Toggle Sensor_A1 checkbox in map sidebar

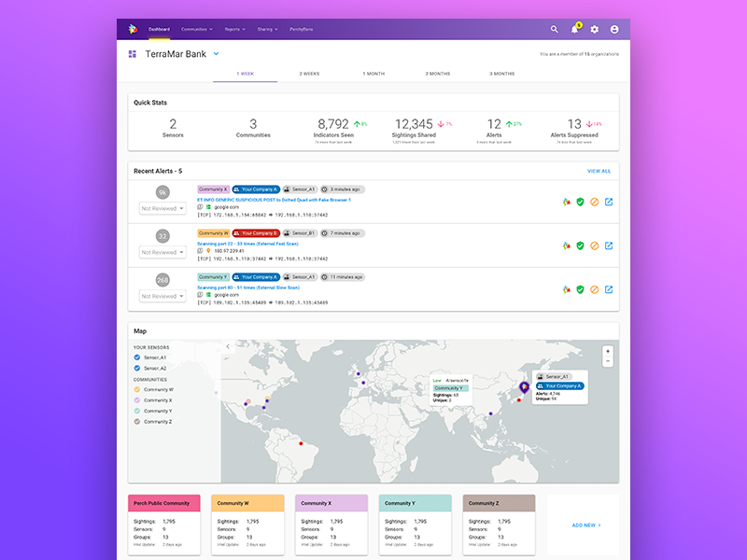pyautogui.click(x=137, y=357)
